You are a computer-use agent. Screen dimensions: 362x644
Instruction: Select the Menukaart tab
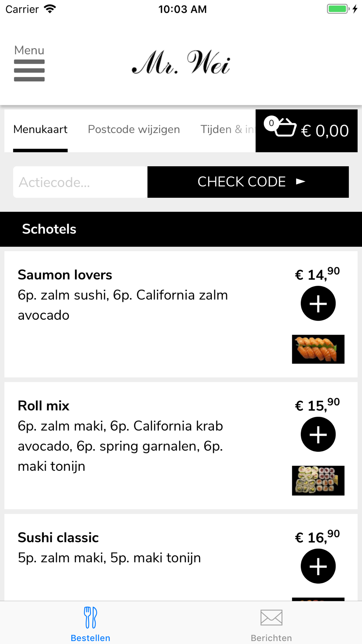[41, 129]
